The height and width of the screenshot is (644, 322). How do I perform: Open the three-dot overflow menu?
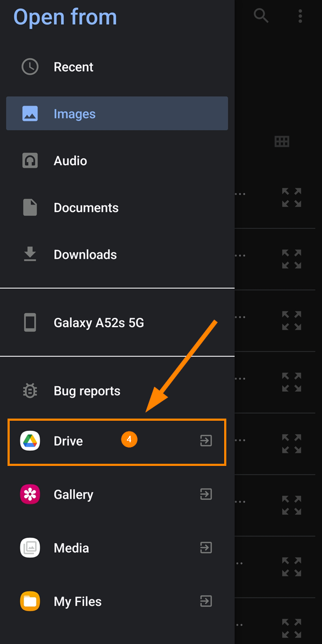300,16
